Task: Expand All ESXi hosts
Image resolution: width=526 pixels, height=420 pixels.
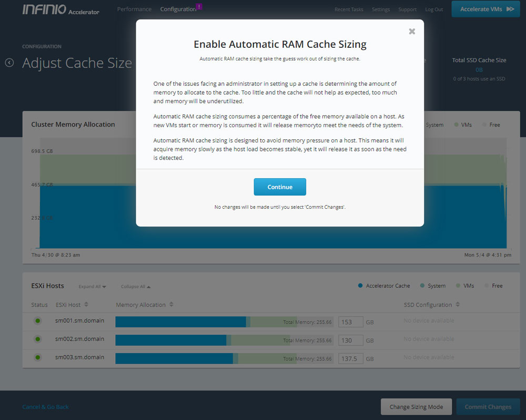Action: click(92, 286)
